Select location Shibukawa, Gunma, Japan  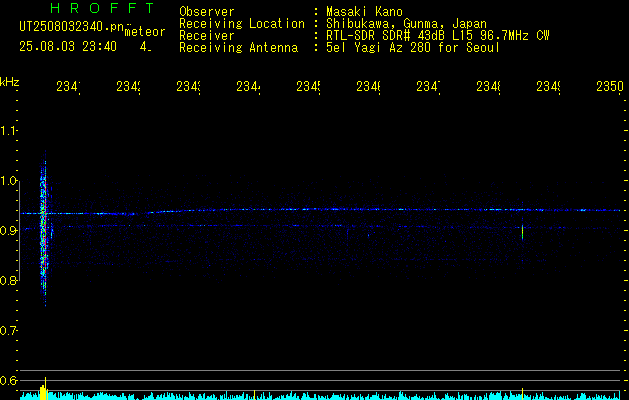[x=406, y=24]
